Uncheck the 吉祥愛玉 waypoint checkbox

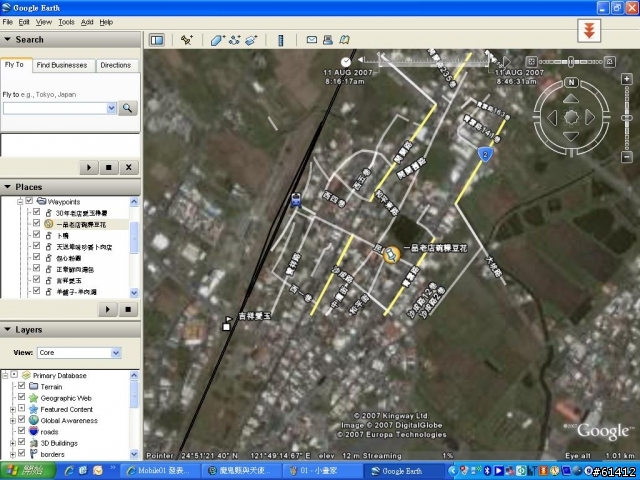point(36,280)
